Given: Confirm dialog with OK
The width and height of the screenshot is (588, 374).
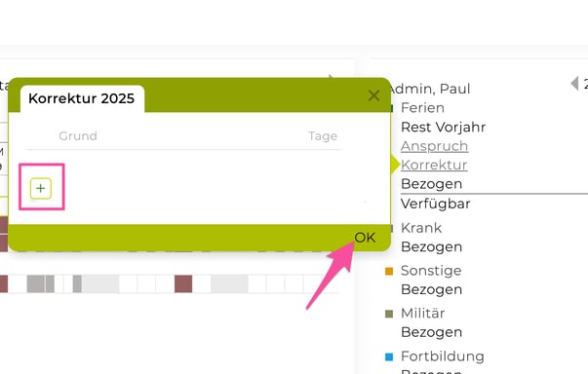Looking at the screenshot, I should pos(365,238).
